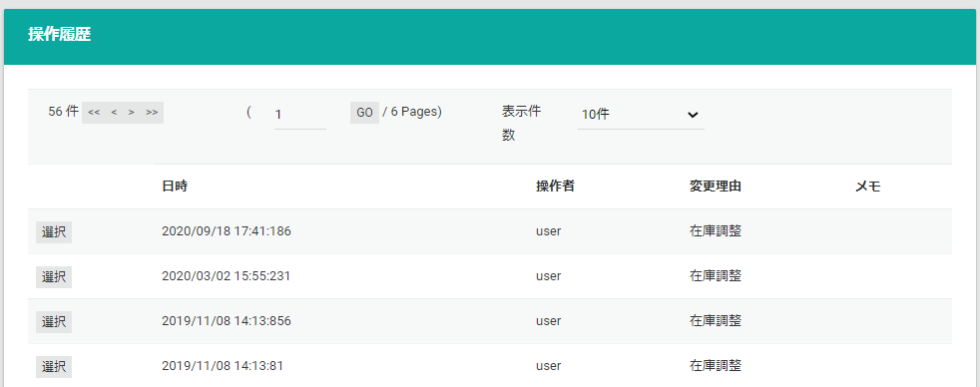Click the 操作履歴 panel title
Screen dimensions: 980x387
(x=59, y=34)
